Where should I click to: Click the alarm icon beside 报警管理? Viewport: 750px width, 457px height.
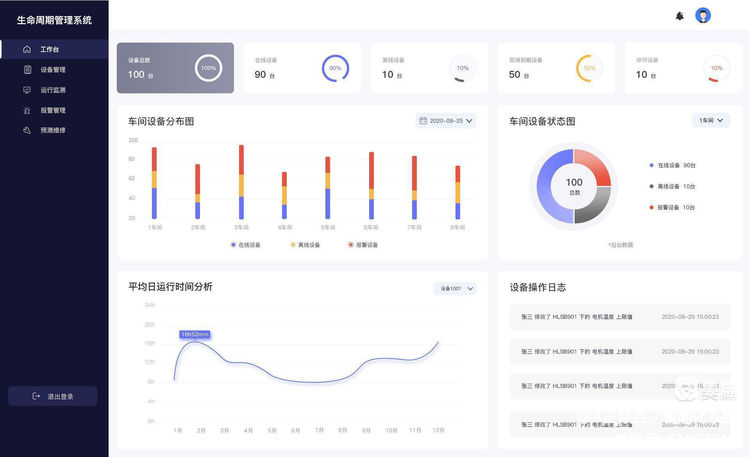pos(27,110)
